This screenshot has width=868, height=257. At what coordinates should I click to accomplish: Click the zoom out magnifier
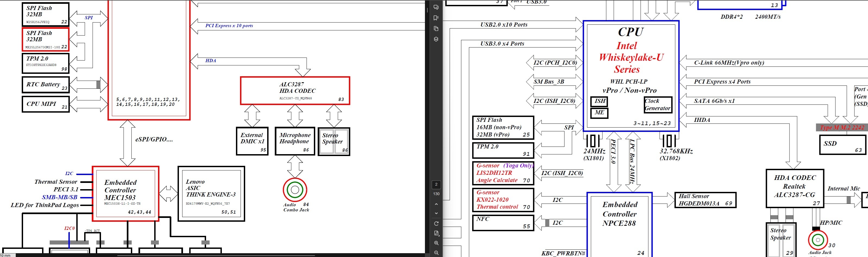tap(436, 253)
